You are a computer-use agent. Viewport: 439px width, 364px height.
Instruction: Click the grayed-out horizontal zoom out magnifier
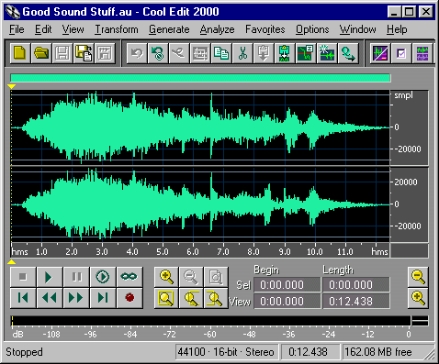point(191,277)
